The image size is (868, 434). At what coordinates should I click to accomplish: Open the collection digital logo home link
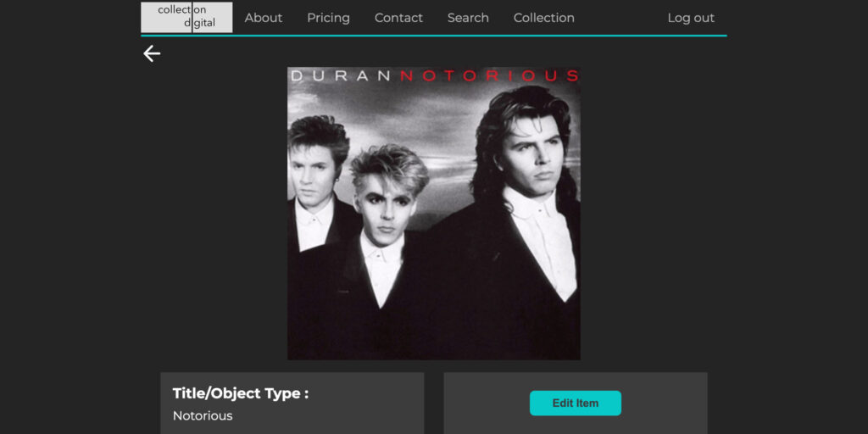click(x=186, y=17)
